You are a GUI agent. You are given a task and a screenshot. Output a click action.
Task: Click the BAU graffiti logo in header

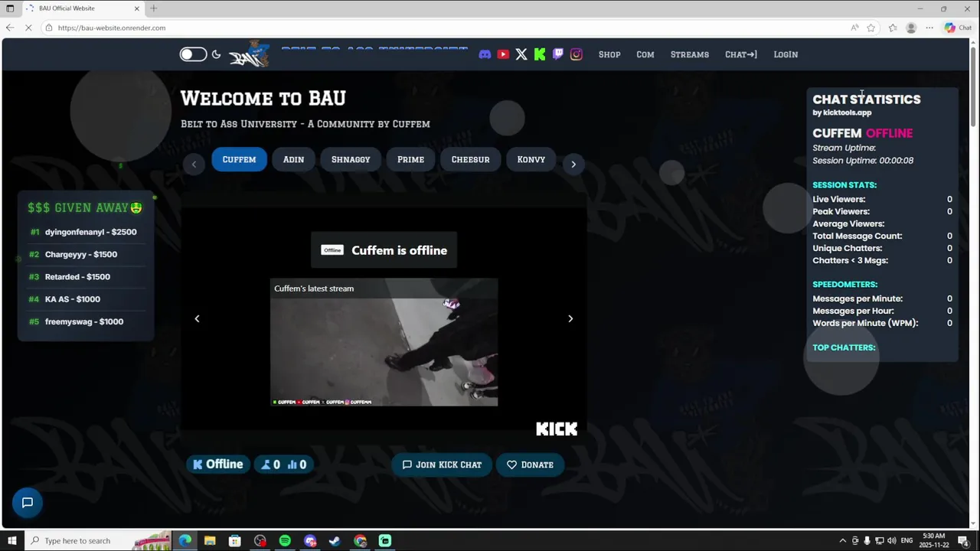pyautogui.click(x=250, y=54)
